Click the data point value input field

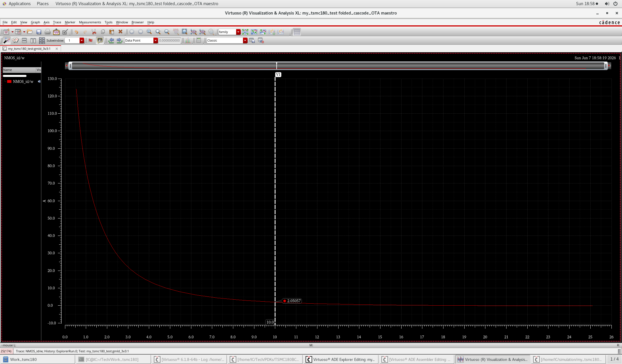tap(169, 40)
